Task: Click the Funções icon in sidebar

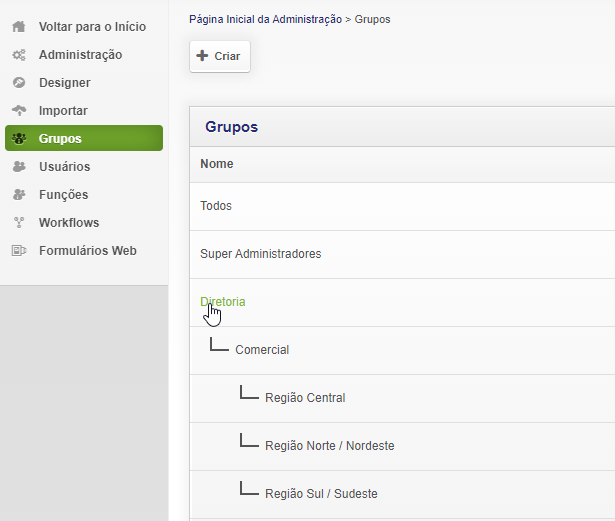Action: [18, 195]
